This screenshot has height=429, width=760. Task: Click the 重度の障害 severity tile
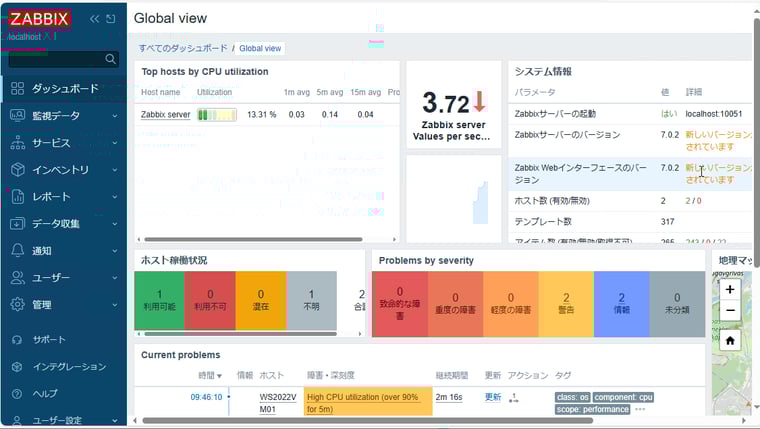pyautogui.click(x=455, y=304)
